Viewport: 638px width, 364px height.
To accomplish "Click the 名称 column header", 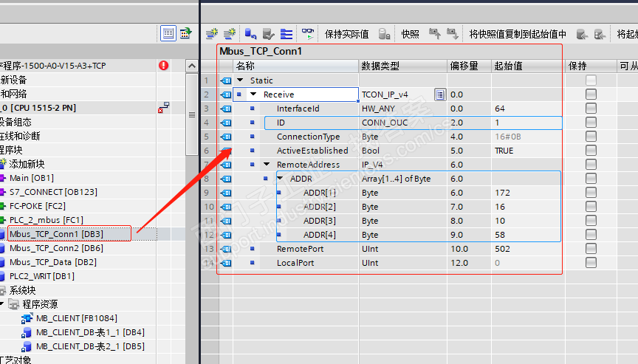I will [296, 66].
